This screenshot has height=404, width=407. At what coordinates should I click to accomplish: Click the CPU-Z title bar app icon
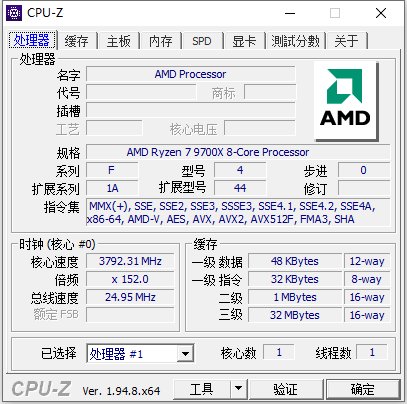[14, 13]
